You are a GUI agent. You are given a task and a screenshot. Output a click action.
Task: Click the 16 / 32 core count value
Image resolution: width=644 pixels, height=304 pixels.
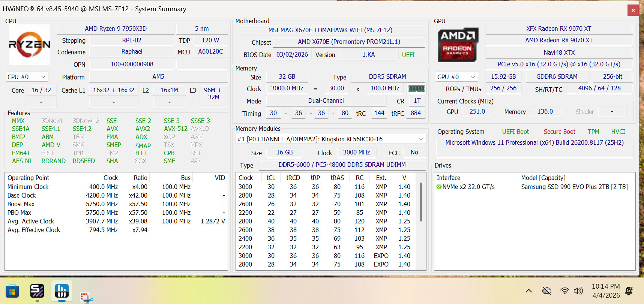pos(41,90)
